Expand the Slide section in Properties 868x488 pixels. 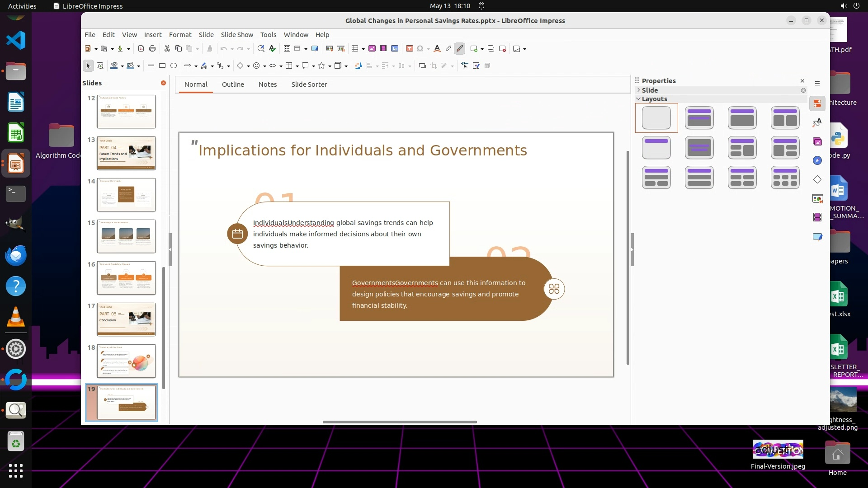[x=650, y=90]
